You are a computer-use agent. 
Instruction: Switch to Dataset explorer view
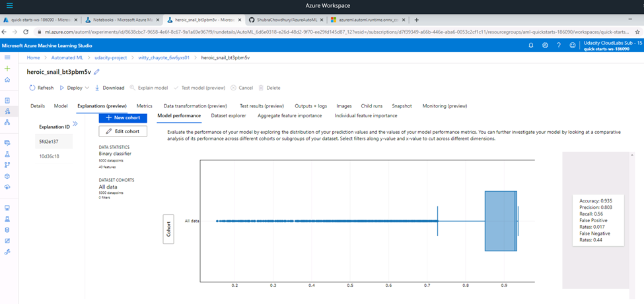coord(229,115)
